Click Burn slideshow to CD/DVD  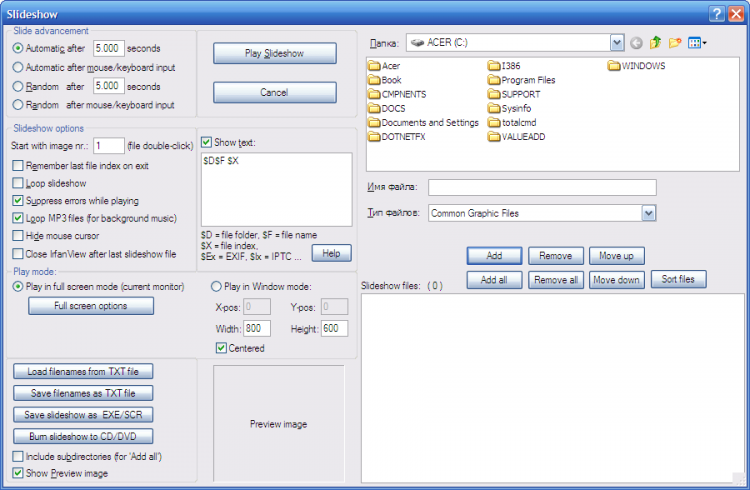coord(83,436)
